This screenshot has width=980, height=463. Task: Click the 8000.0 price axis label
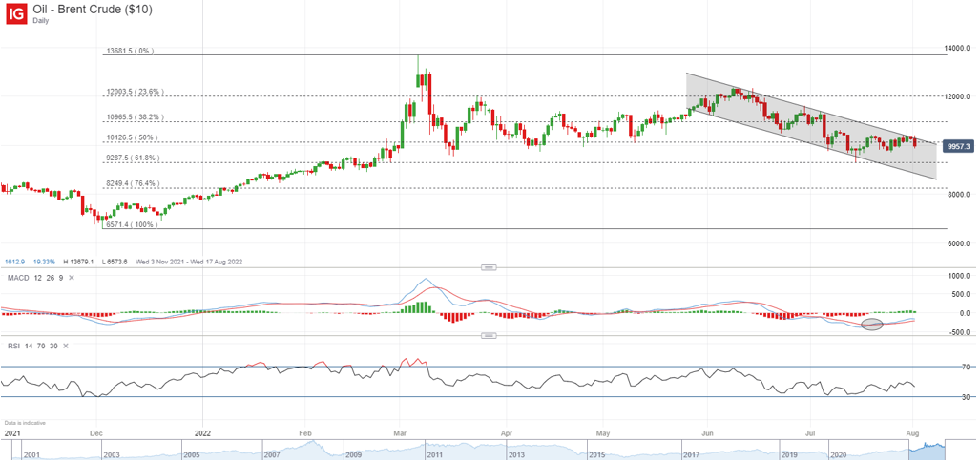(959, 195)
